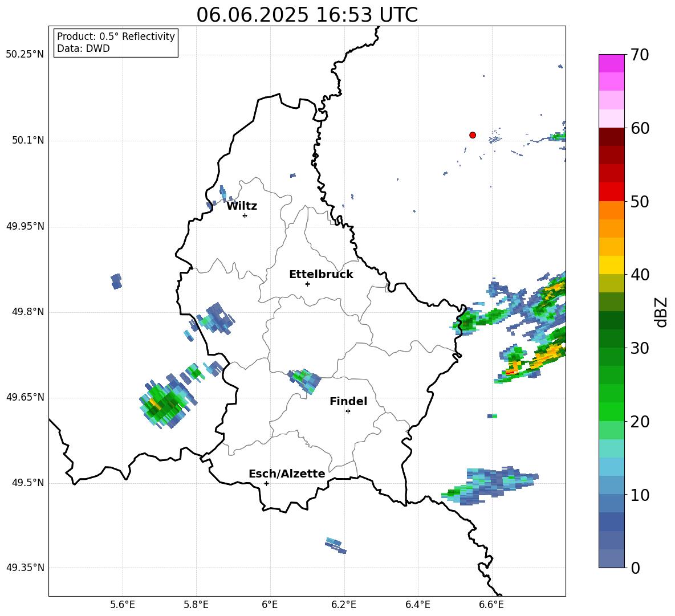Click the small echo northwest of Wiltz
Image resolution: width=675 pixels, height=616 pixels.
pos(222,193)
